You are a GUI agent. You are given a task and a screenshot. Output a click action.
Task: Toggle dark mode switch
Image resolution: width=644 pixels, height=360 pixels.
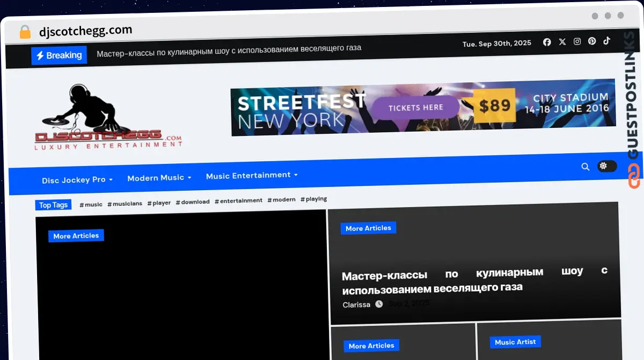[607, 166]
